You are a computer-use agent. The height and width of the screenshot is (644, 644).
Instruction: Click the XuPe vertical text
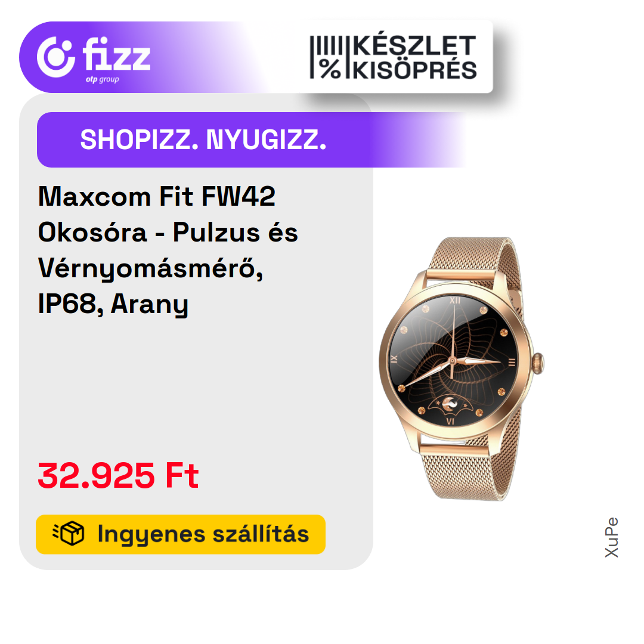[612, 537]
